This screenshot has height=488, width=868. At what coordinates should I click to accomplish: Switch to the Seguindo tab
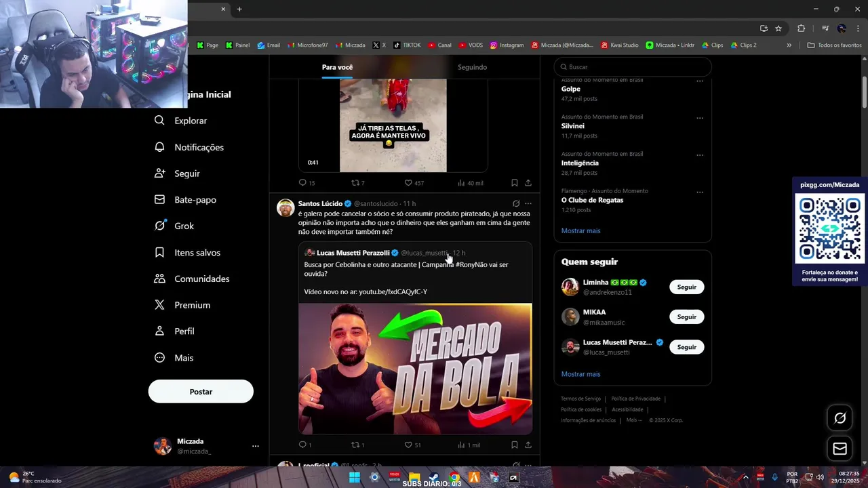(472, 67)
